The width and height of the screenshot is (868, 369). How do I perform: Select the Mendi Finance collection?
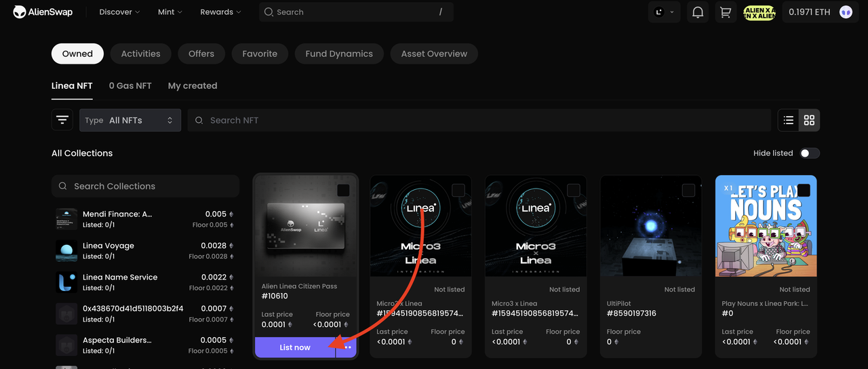(x=145, y=219)
